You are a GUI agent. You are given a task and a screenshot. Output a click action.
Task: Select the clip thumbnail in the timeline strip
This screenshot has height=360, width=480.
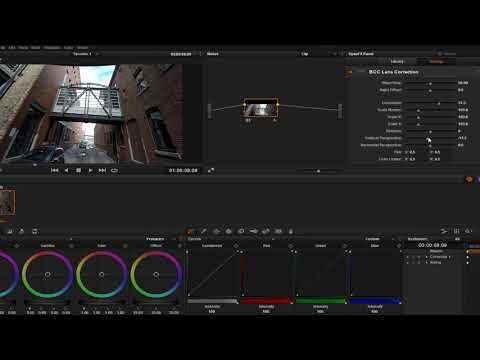pos(7,202)
